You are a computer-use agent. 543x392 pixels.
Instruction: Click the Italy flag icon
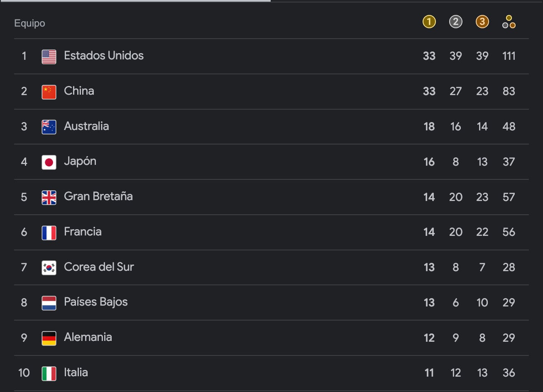[x=49, y=373]
